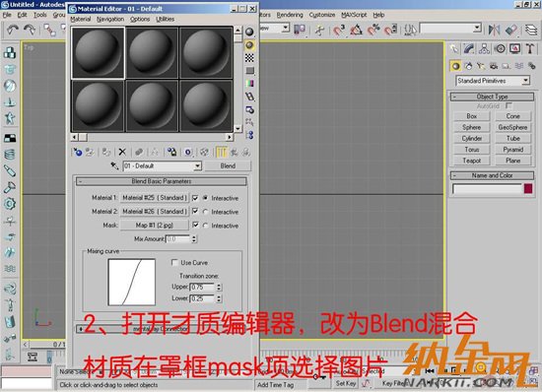The height and width of the screenshot is (392, 542).
Task: Click the object color swatch
Action: pyautogui.click(x=528, y=188)
